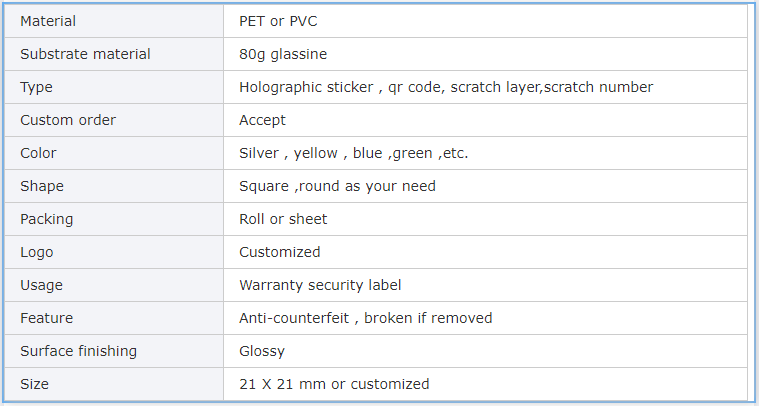Select the Warranty security label text
The image size is (759, 406).
[320, 286]
